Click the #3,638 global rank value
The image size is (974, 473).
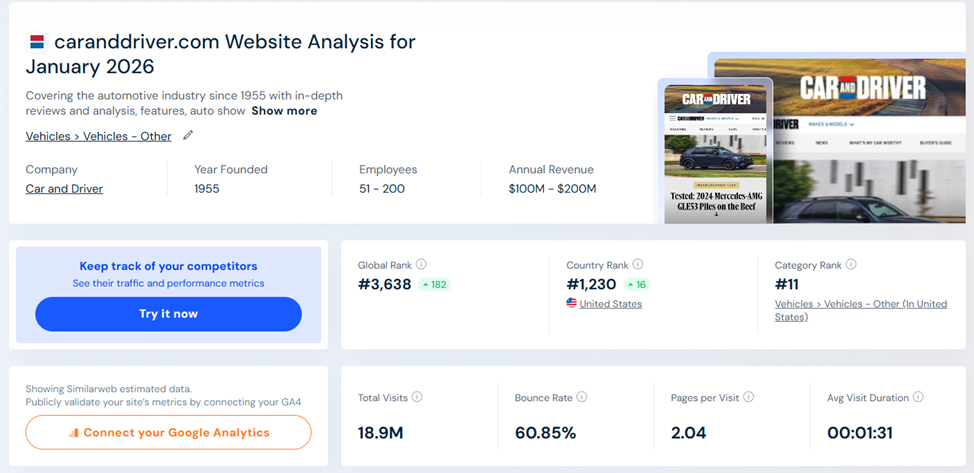(x=385, y=285)
